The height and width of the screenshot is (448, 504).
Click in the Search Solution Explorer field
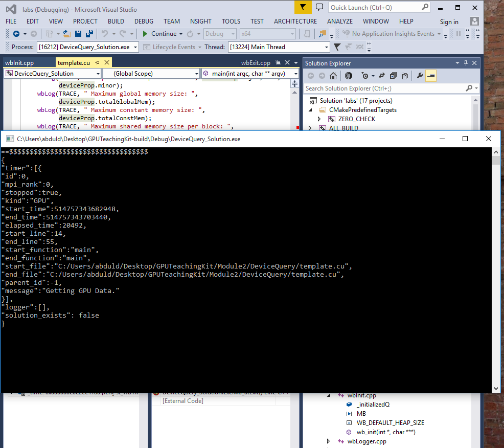point(384,88)
